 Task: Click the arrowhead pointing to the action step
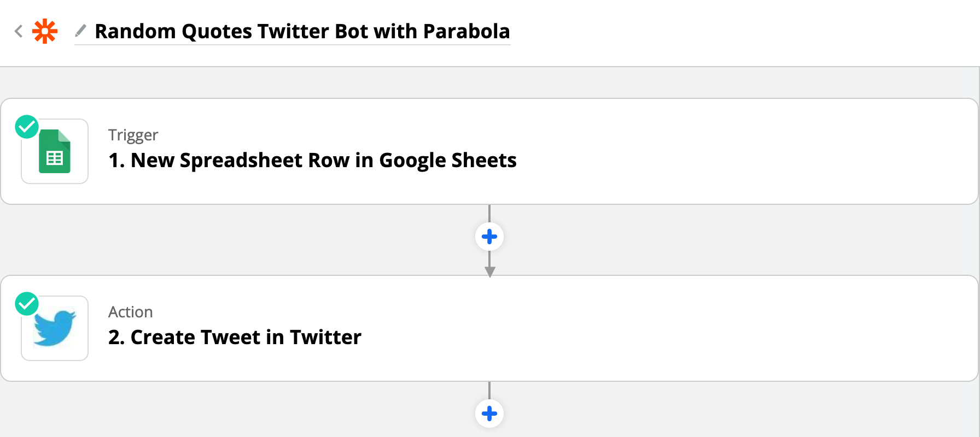[490, 271]
